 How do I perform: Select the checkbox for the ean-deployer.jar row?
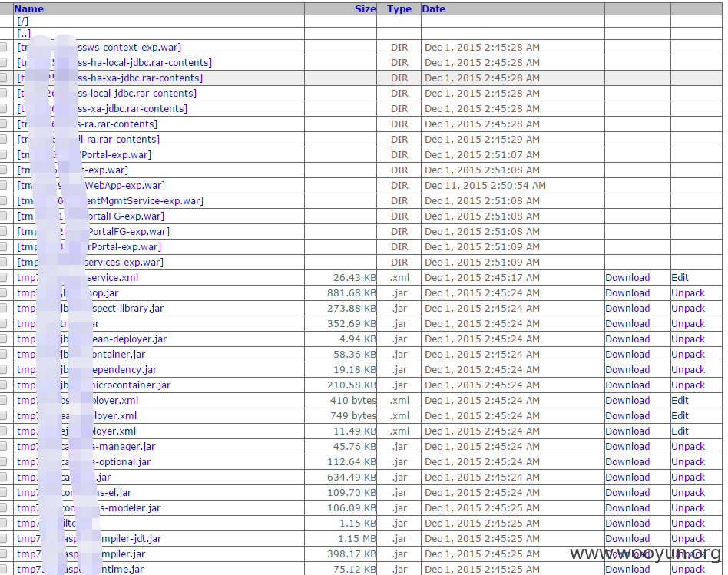pyautogui.click(x=3, y=339)
